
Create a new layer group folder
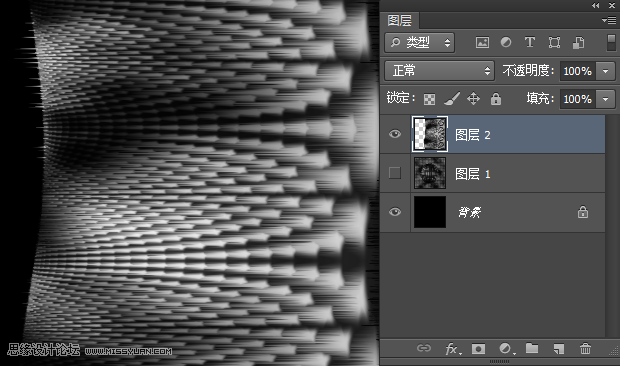point(532,348)
